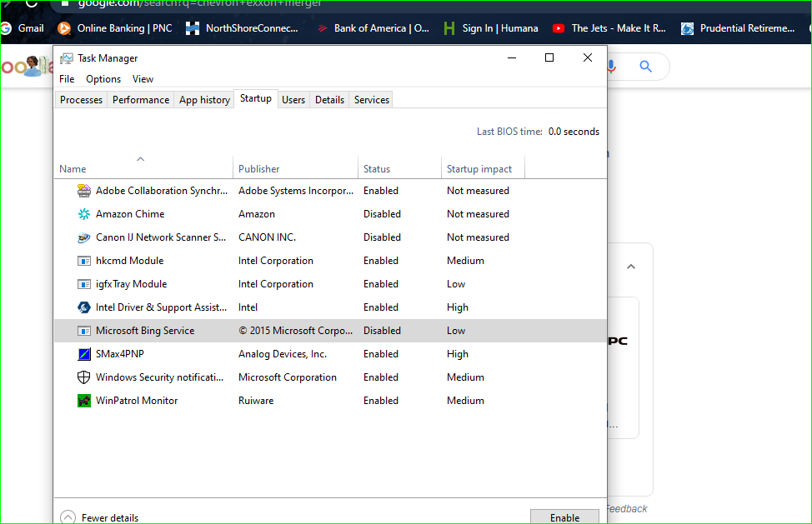Click the hkcmd Module icon
The width and height of the screenshot is (812, 524).
click(x=83, y=261)
